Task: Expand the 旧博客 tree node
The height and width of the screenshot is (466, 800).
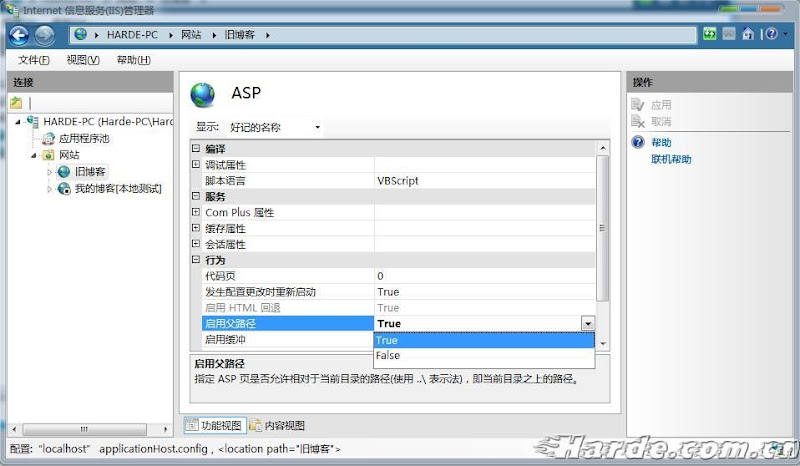Action: click(x=49, y=172)
